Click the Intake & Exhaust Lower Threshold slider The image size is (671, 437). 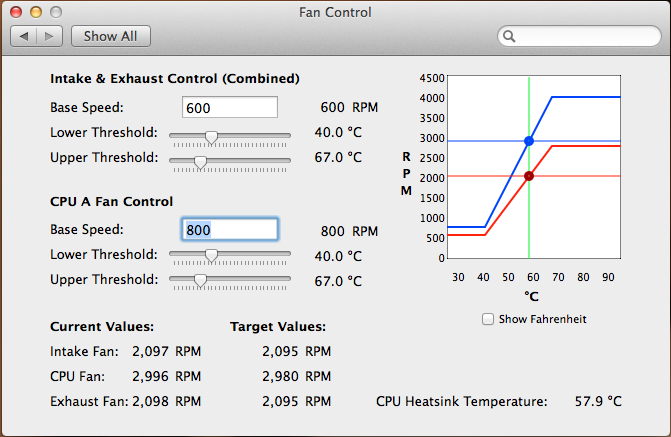(x=230, y=137)
